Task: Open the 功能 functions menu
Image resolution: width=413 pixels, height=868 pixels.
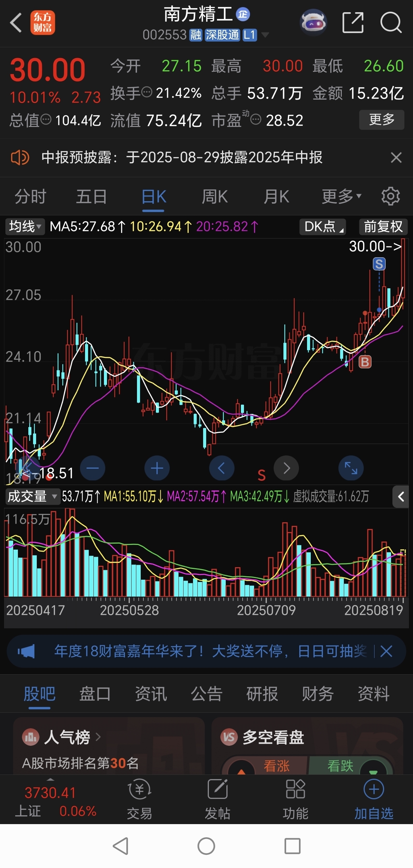Action: (295, 799)
